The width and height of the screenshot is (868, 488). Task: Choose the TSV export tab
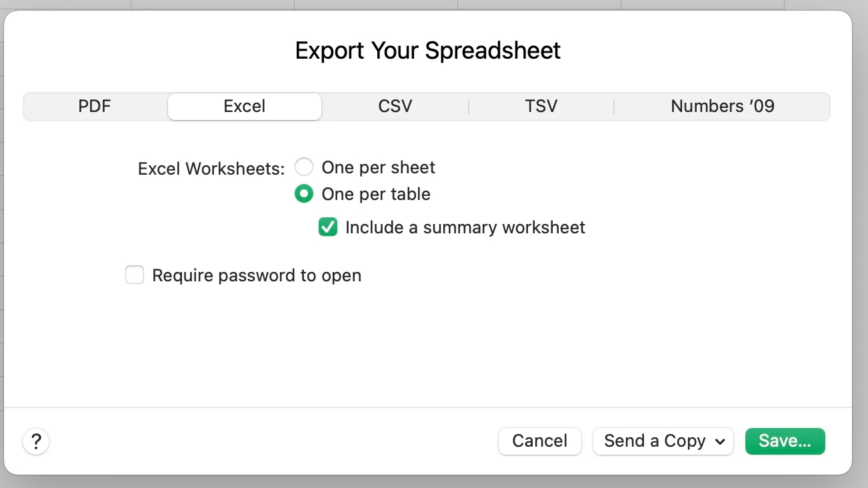(x=541, y=106)
